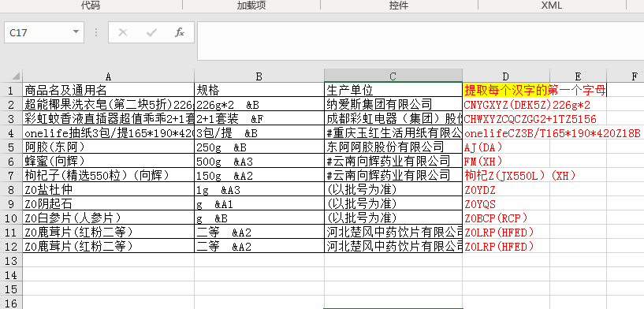Viewport: 644px width, 309px height.
Task: Click cell g &A1
Action: click(x=259, y=204)
